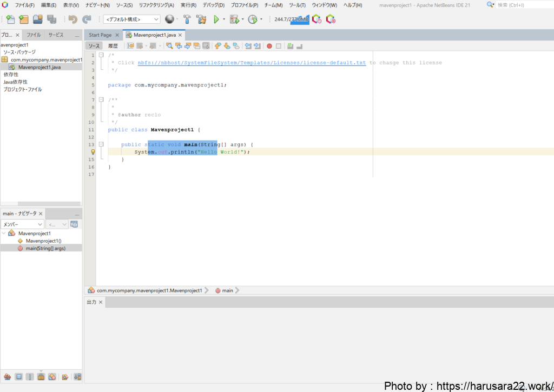Screen dimensions: 554x392
Task: Click the Build Project hammer icon
Action: [187, 19]
